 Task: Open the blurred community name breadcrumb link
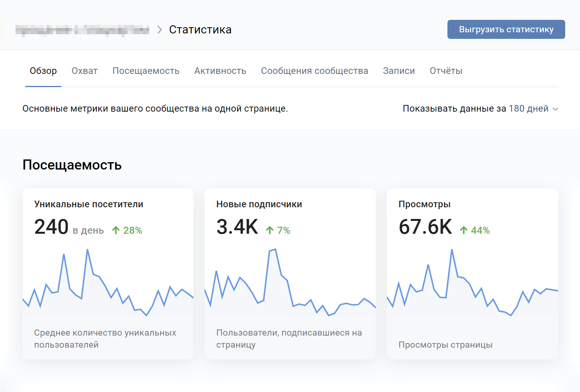[x=82, y=30]
